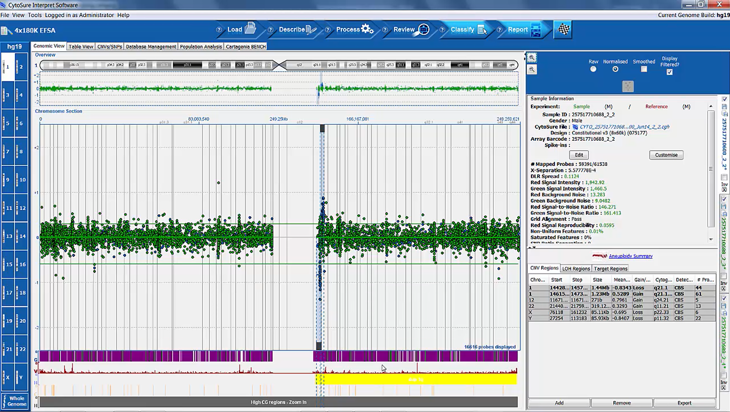Image resolution: width=730 pixels, height=412 pixels.
Task: Click the checkered flag finish icon
Action: pyautogui.click(x=564, y=29)
